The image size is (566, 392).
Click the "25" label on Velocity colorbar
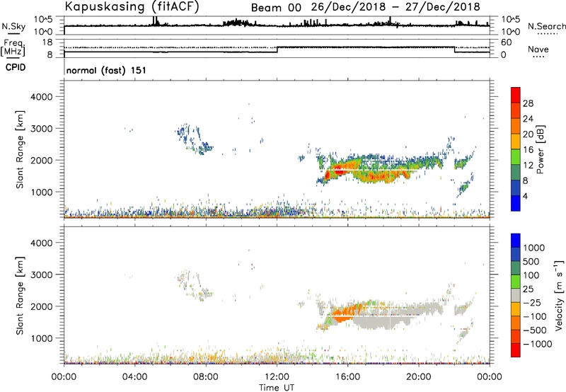pos(529,289)
